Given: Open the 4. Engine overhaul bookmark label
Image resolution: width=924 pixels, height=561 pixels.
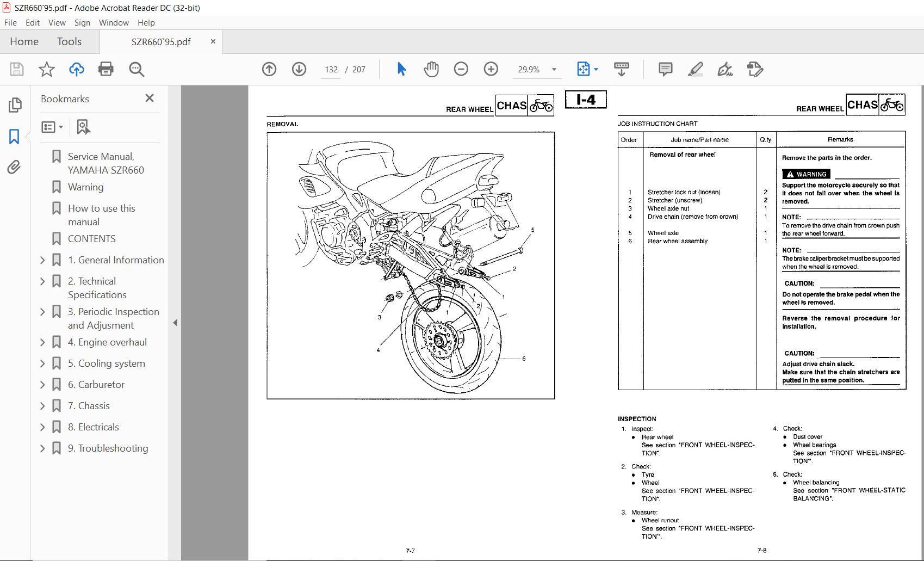Looking at the screenshot, I should [107, 342].
